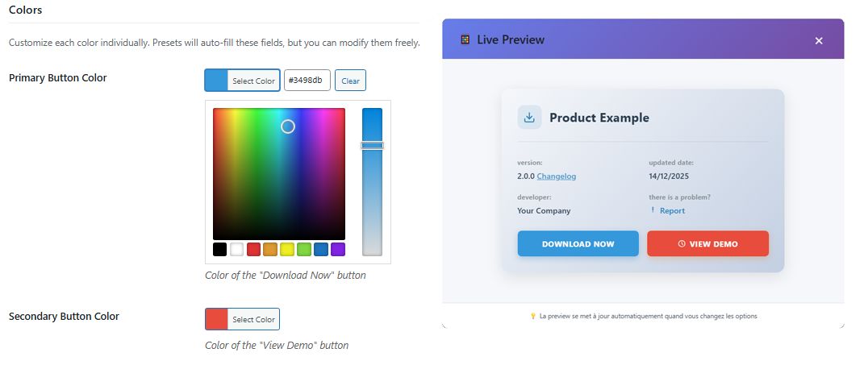Image resolution: width=868 pixels, height=365 pixels.
Task: Open the Changelog link
Action: 557,176
